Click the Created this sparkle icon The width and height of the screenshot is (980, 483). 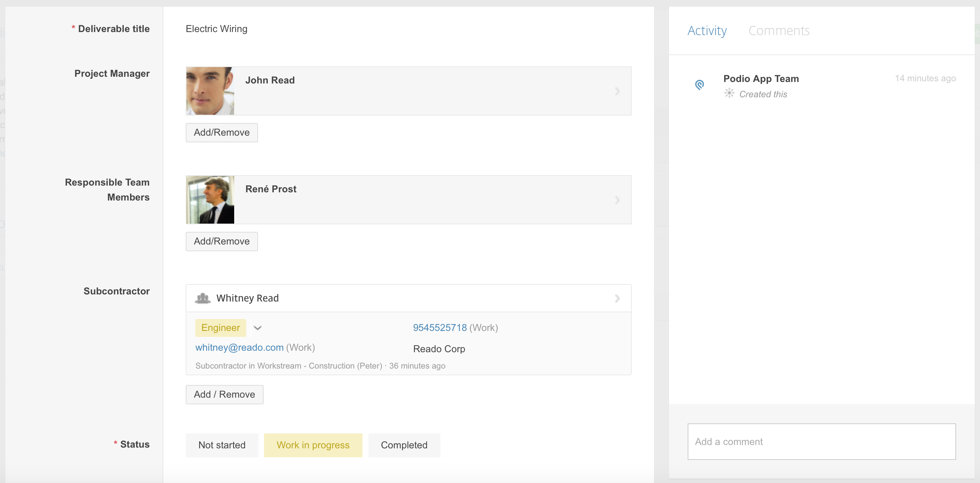point(729,93)
